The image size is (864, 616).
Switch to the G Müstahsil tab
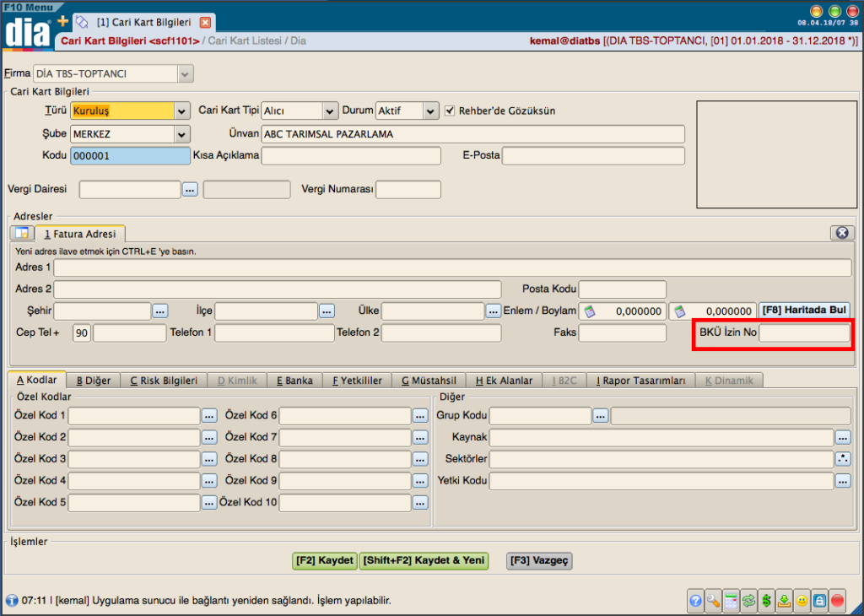click(x=429, y=381)
